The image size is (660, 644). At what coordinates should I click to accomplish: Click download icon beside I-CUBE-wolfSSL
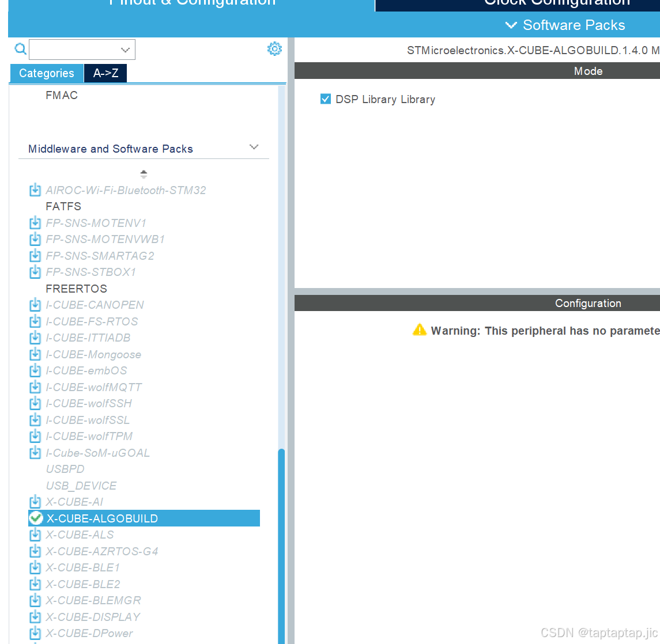(x=35, y=420)
